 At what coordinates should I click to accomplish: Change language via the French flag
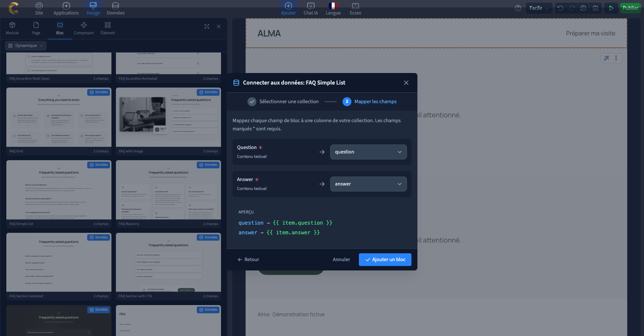tap(333, 6)
